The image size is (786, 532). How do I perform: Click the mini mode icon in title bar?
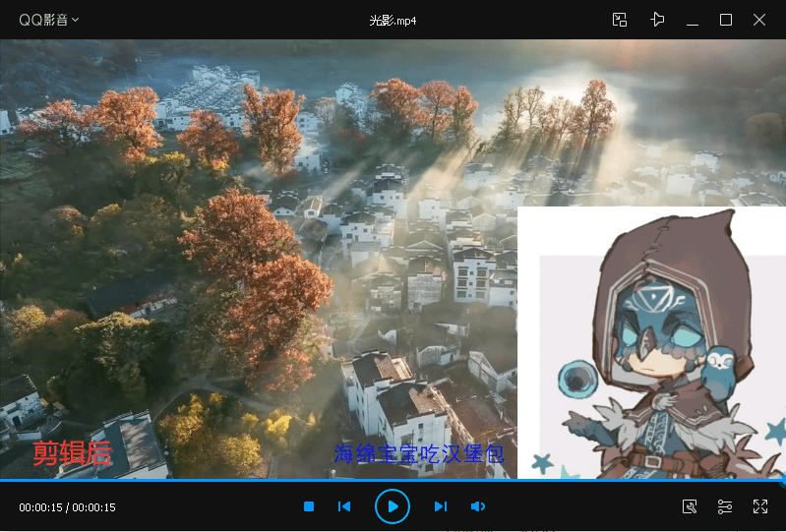[620, 20]
